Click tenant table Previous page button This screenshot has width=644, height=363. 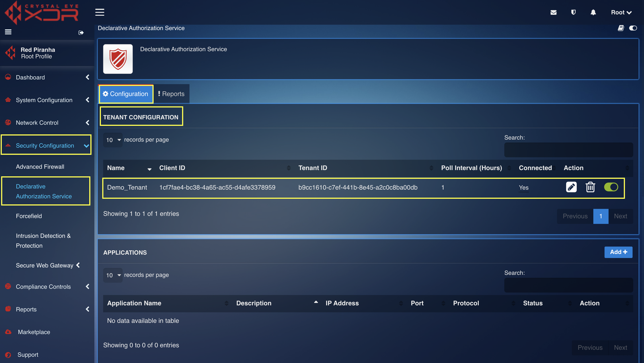point(575,216)
